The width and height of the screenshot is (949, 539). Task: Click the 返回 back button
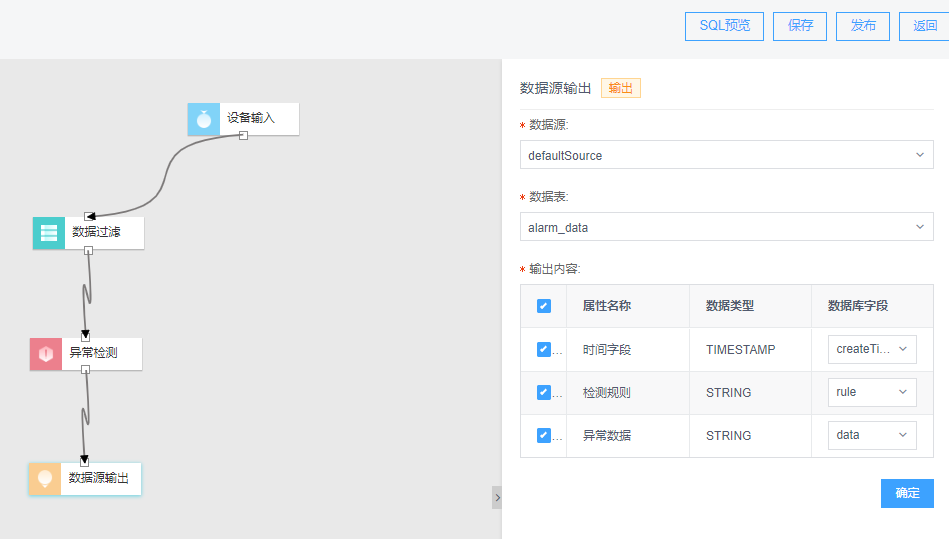pyautogui.click(x=924, y=26)
